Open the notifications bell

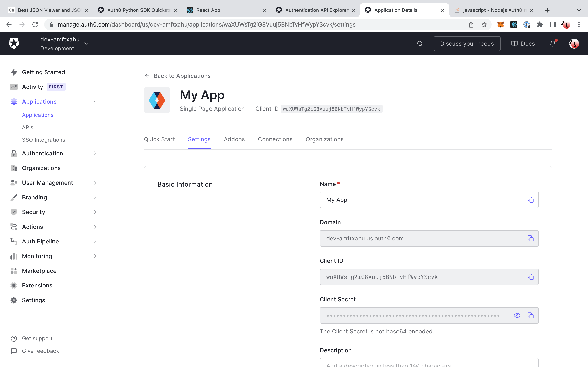[553, 44]
